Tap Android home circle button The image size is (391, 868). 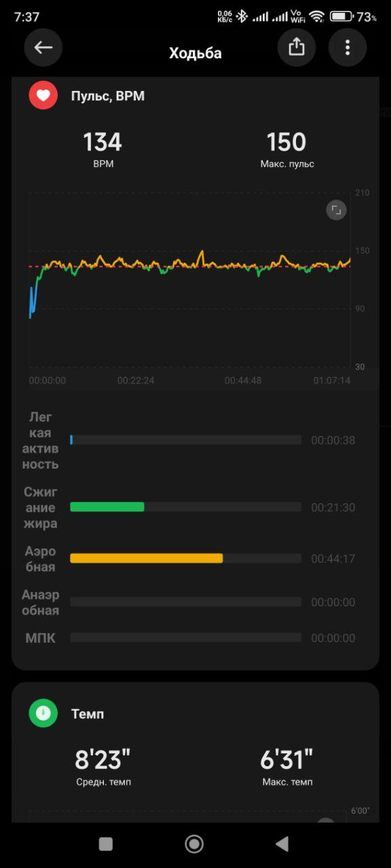(x=194, y=844)
